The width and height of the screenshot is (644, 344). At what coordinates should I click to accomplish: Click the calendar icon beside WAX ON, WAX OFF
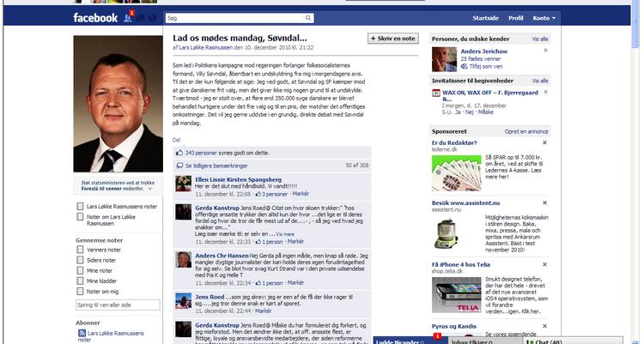coord(436,94)
